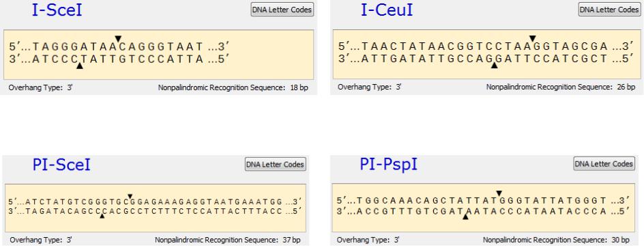This screenshot has width=644, height=246.
Task: Click PI-PspI Overhang Type 3' label
Action: 368,240
